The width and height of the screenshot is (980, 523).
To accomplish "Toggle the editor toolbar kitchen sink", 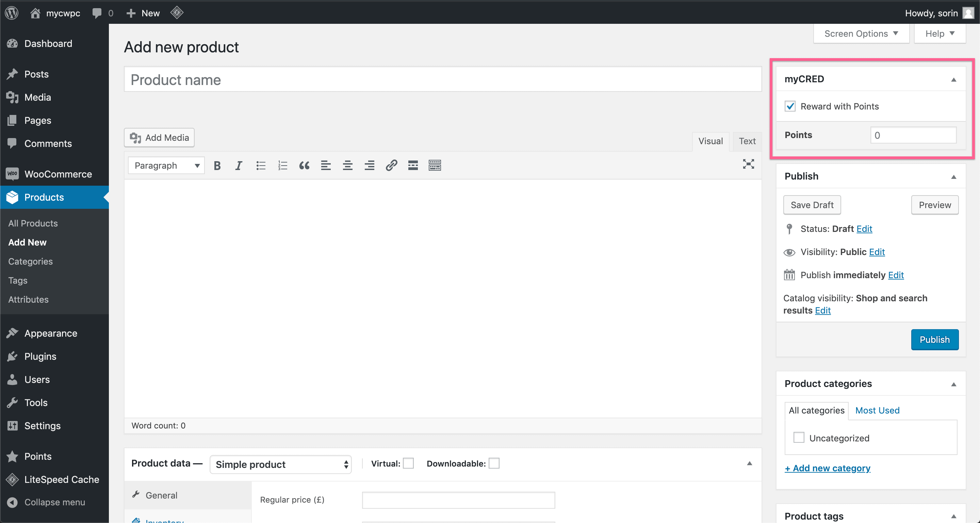I will coord(435,165).
